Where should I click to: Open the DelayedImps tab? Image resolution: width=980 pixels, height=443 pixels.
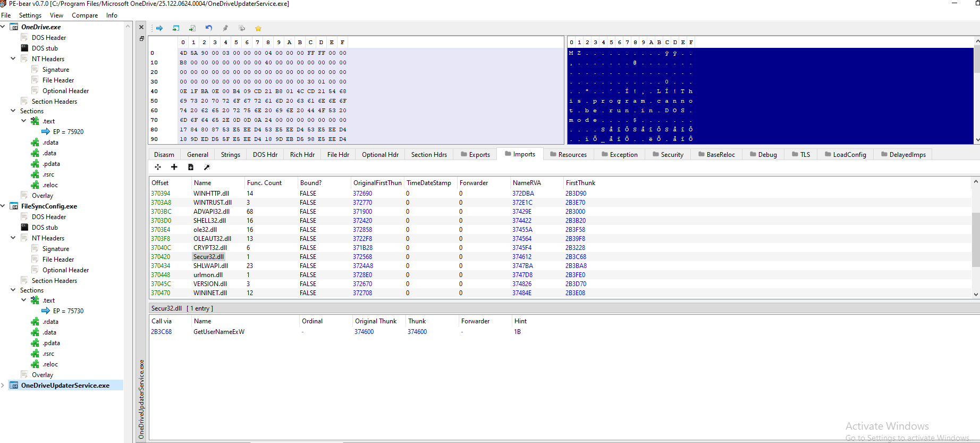903,154
